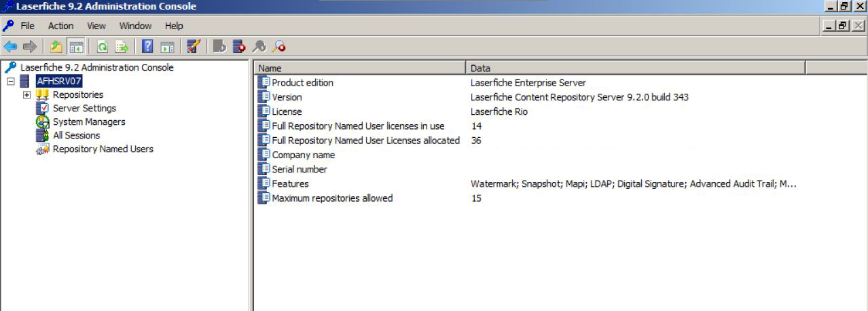The width and height of the screenshot is (868, 311).
Task: Sort by the Name column header
Action: [x=360, y=68]
